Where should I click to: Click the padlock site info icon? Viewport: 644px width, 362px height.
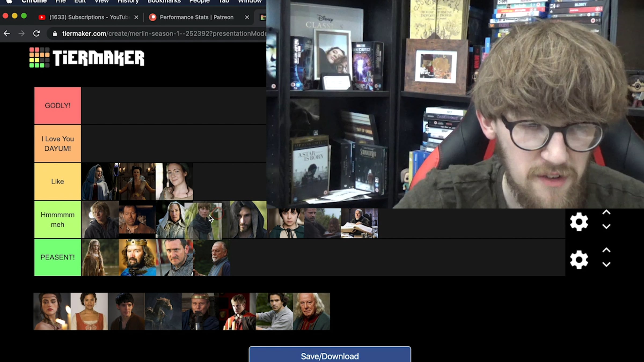55,34
